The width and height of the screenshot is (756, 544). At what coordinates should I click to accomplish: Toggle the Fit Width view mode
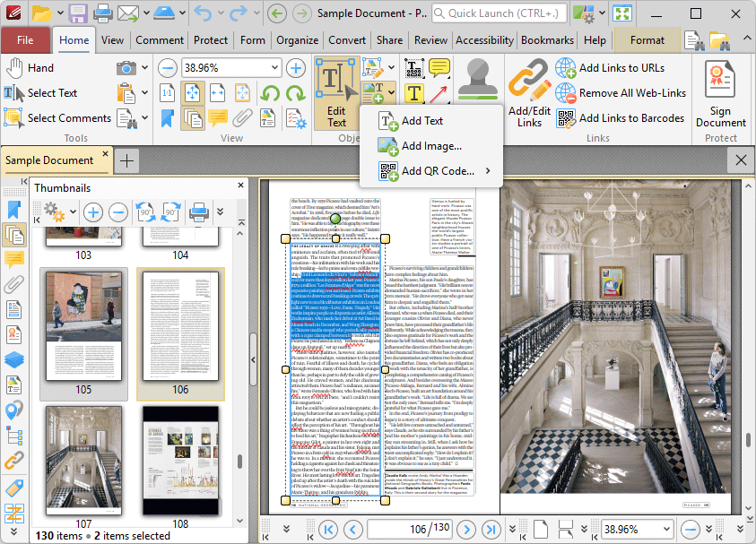pos(218,93)
